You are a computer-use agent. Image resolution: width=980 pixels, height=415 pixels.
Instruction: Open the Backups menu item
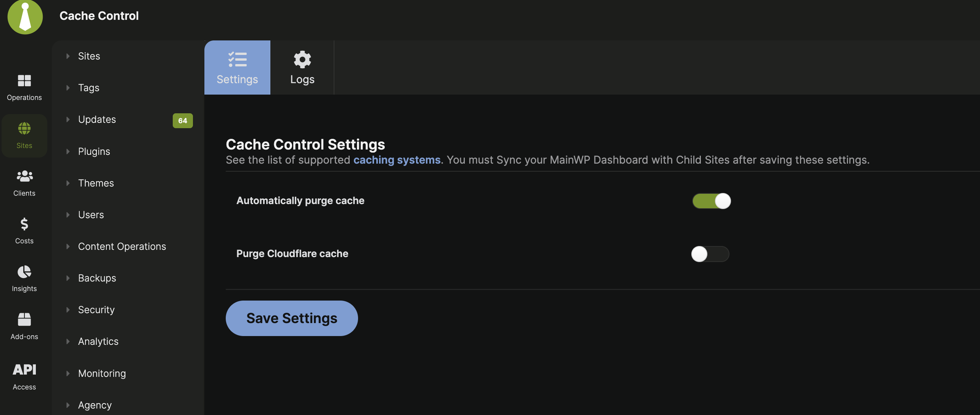coord(97,278)
